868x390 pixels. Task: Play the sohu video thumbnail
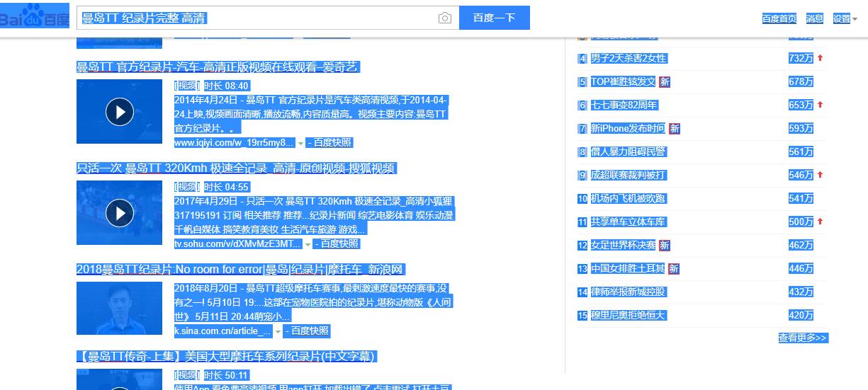click(120, 212)
